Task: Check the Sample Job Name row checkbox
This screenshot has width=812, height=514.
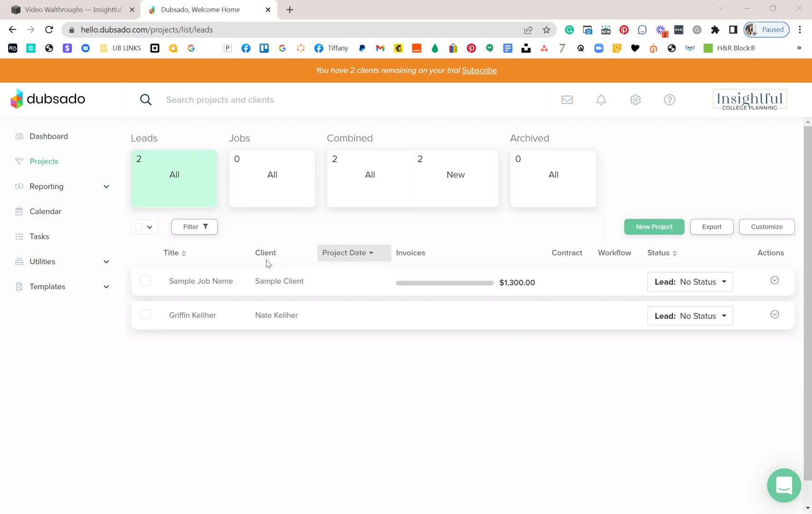Action: click(145, 281)
